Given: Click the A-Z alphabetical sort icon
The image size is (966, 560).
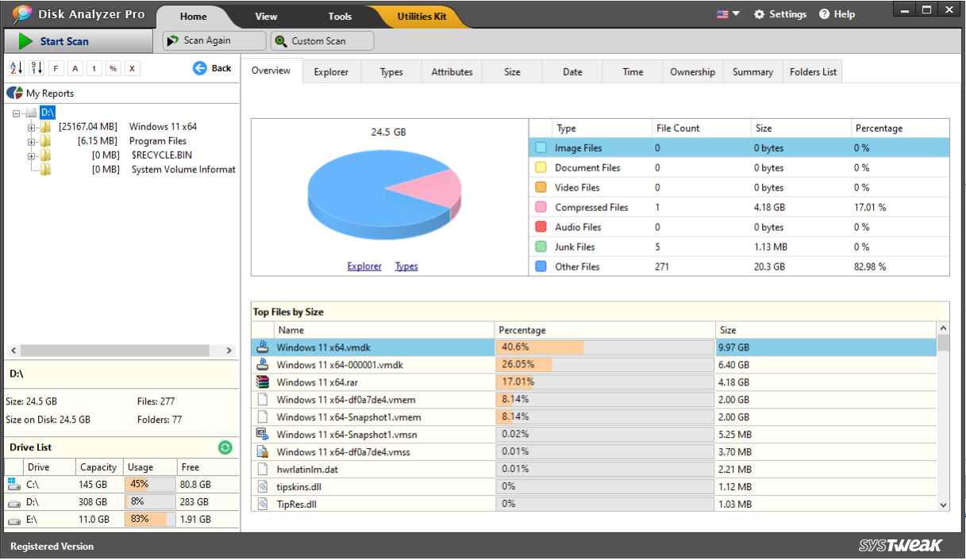Looking at the screenshot, I should [16, 67].
